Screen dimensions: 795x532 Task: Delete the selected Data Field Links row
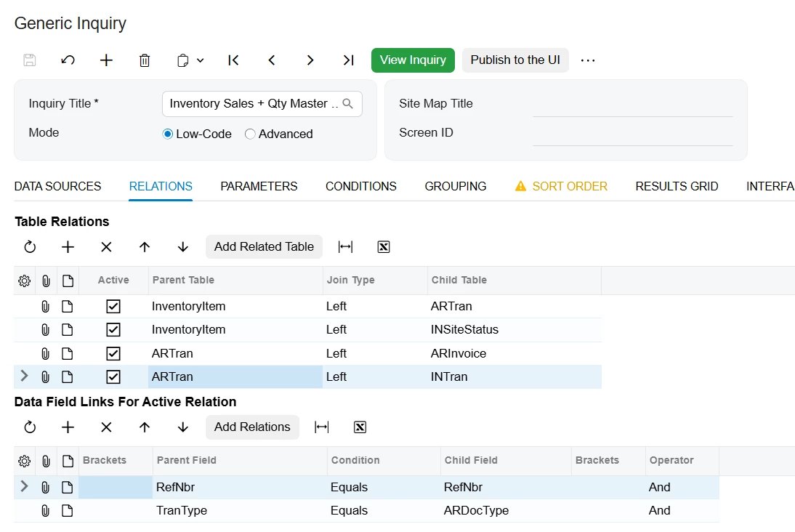106,427
